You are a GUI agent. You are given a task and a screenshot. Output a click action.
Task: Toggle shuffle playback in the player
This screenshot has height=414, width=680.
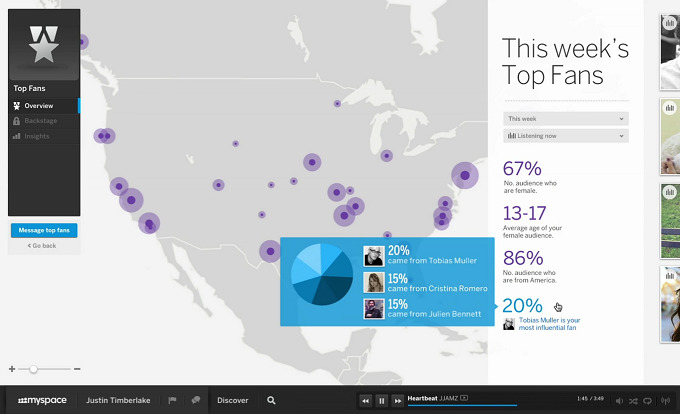[634, 400]
